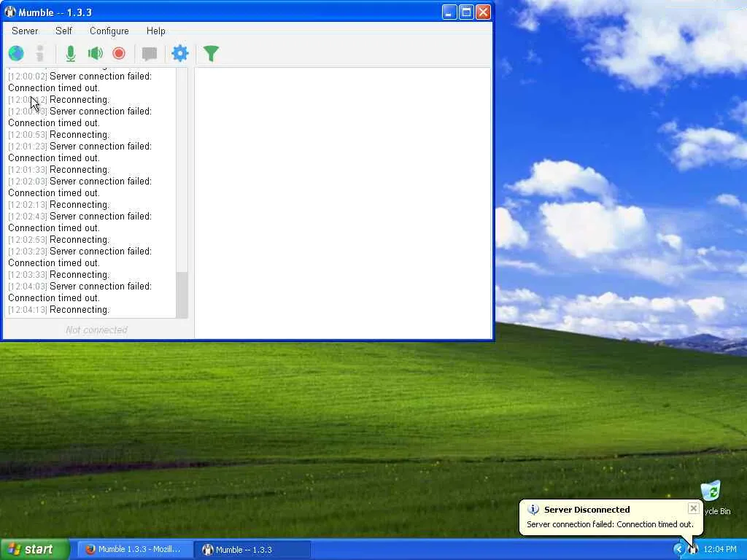Click the 12:03:33 Reconnecting log entry
The image size is (747, 560).
(x=58, y=275)
